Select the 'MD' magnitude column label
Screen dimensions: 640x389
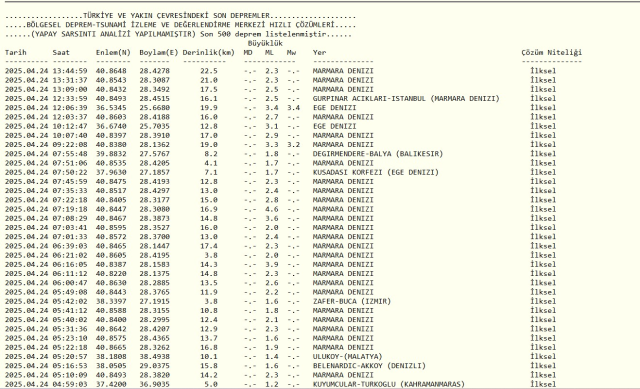[x=248, y=52]
